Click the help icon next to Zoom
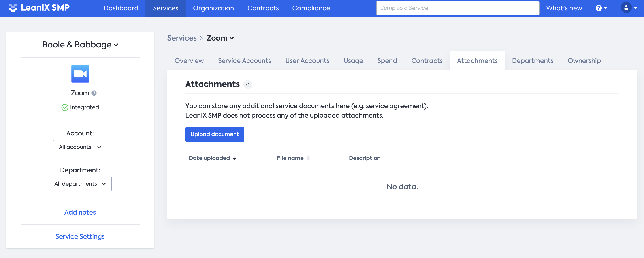Viewport: 644px width, 258px height. click(94, 93)
